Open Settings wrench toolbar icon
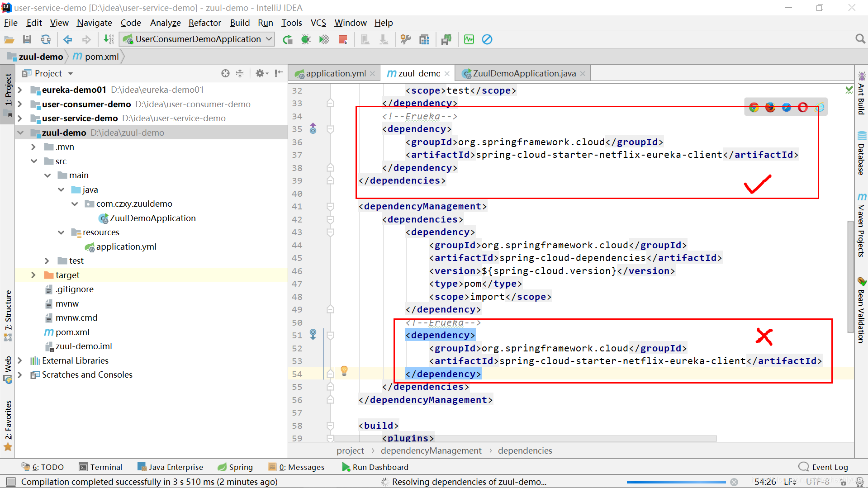The height and width of the screenshot is (488, 868). pos(405,39)
